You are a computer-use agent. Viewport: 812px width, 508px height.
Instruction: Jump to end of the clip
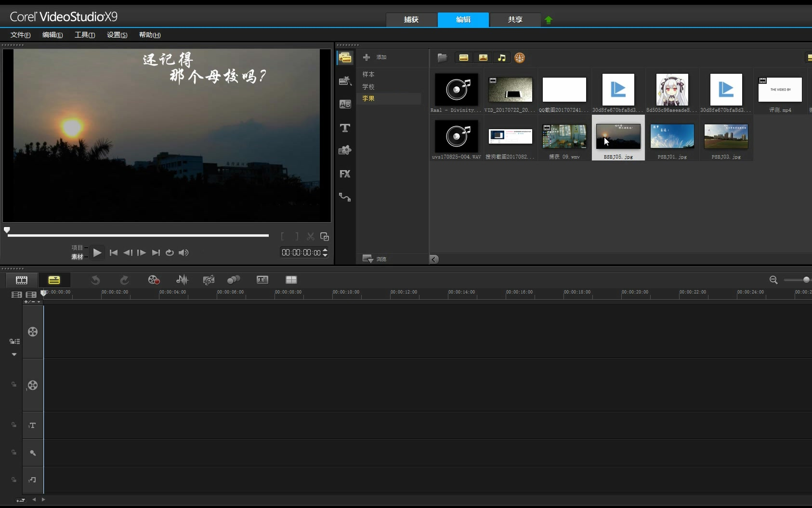click(156, 253)
